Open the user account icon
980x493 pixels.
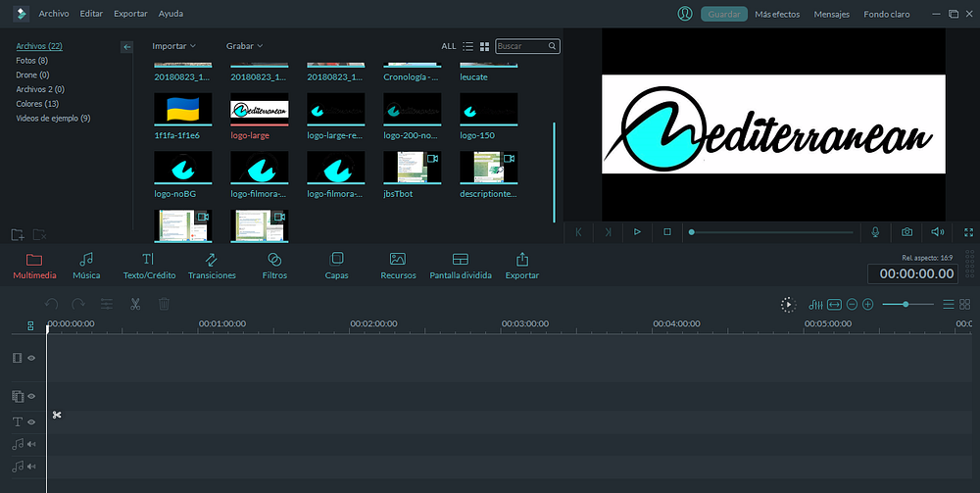(685, 14)
